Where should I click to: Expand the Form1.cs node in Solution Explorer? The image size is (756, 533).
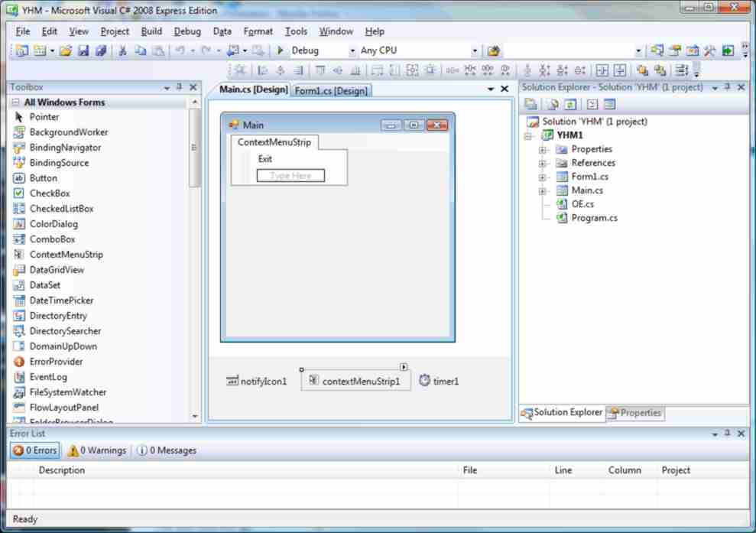click(x=543, y=177)
